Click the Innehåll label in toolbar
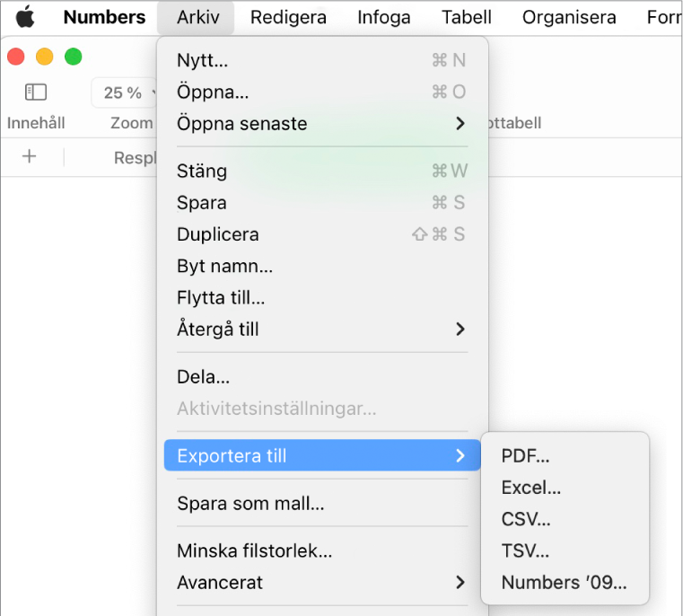This screenshot has width=683, height=616. 36,123
